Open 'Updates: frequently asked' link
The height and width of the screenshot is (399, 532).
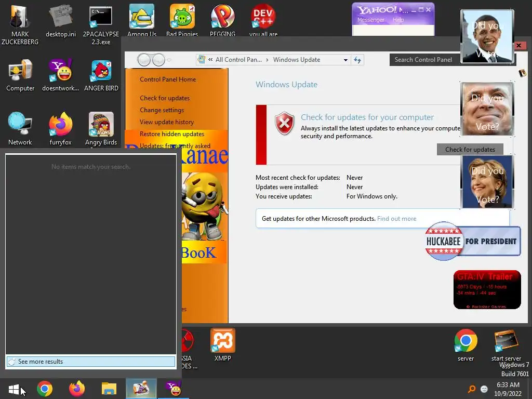pos(175,145)
